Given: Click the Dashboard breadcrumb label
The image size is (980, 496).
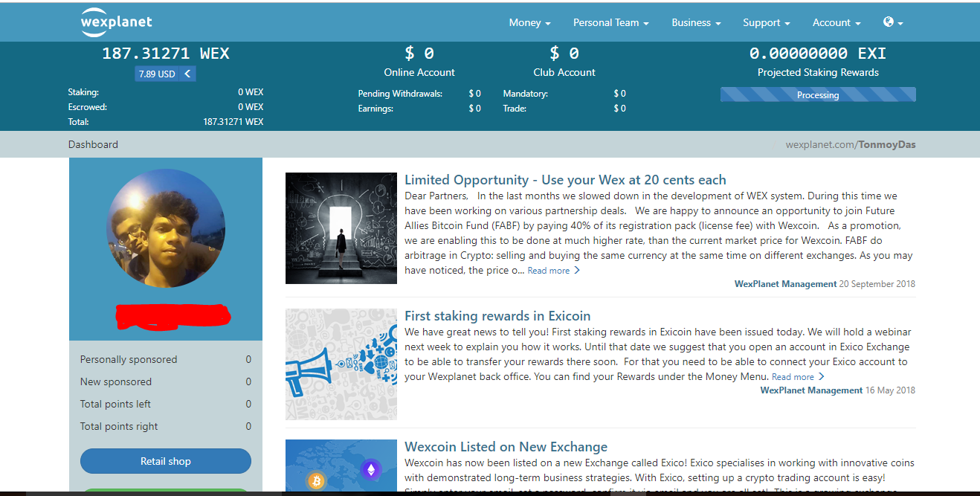Looking at the screenshot, I should coord(93,144).
